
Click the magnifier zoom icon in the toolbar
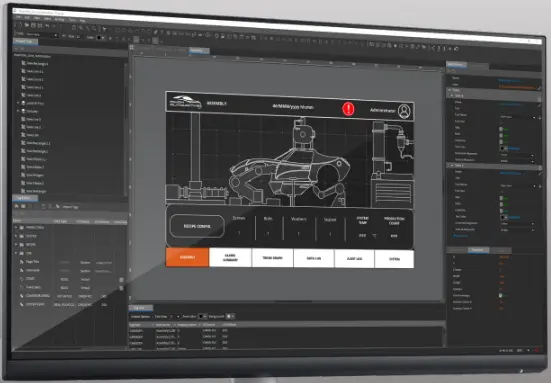tap(93, 29)
